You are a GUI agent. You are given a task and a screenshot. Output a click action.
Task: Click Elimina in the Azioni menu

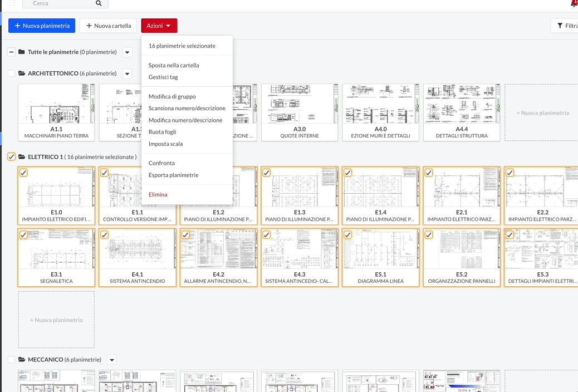click(x=158, y=195)
